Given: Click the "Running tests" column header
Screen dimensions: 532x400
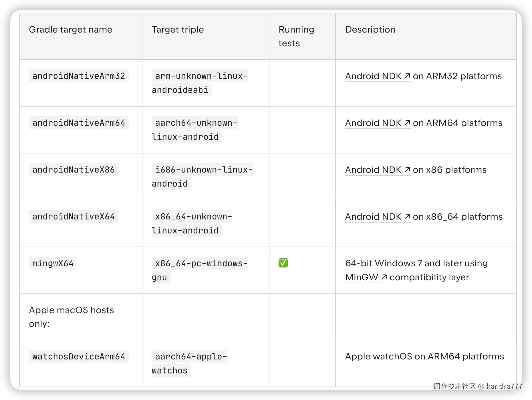Looking at the screenshot, I should 296,36.
